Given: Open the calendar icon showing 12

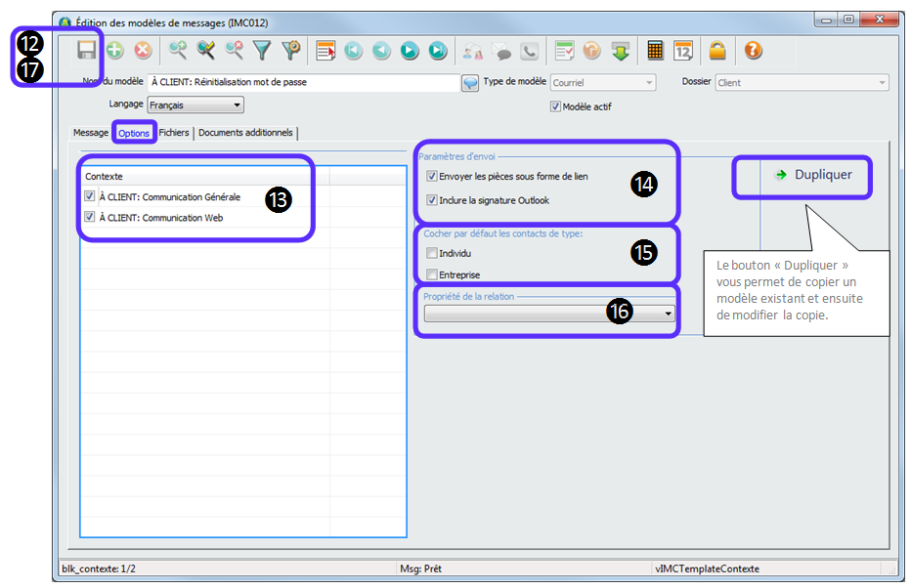Looking at the screenshot, I should (x=683, y=51).
